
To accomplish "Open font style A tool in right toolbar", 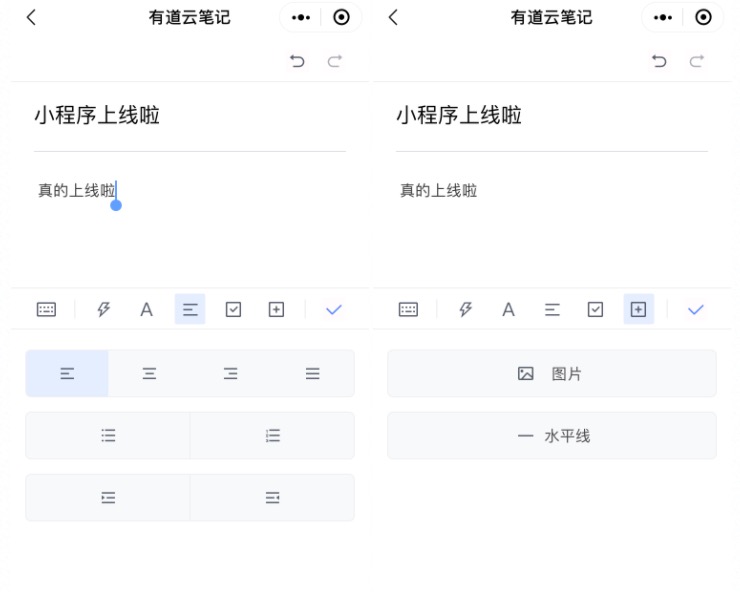I will pyautogui.click(x=509, y=310).
